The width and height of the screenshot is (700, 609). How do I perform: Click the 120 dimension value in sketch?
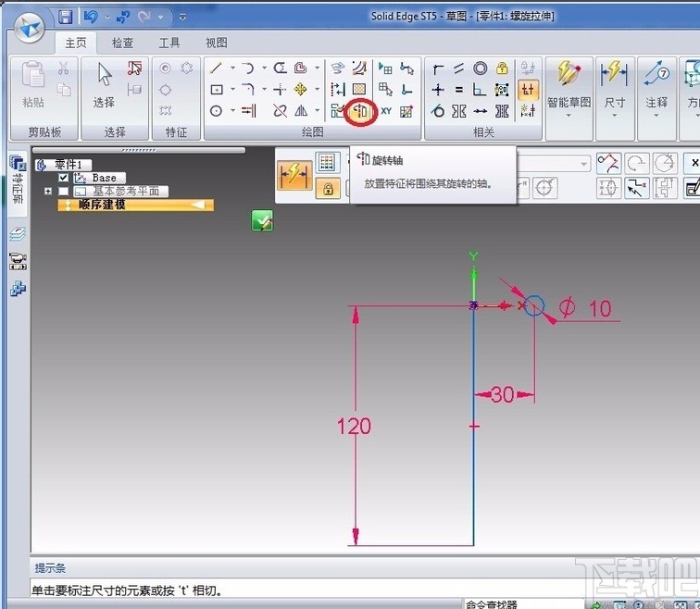tap(354, 427)
